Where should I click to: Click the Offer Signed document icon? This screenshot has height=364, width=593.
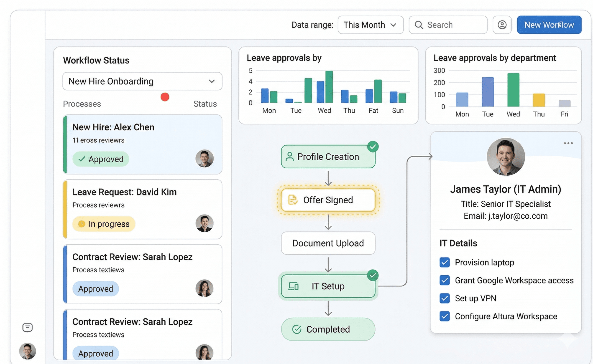[x=293, y=200]
